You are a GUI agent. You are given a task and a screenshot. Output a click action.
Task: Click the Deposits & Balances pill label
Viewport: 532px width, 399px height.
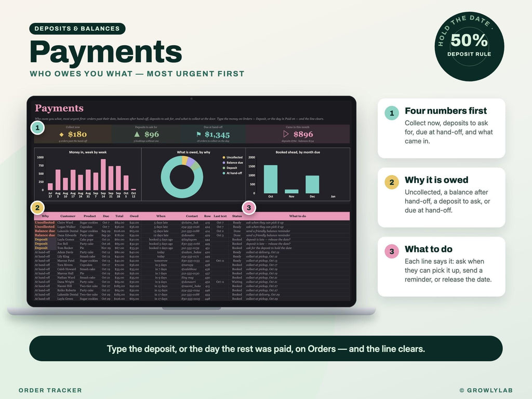pos(77,29)
